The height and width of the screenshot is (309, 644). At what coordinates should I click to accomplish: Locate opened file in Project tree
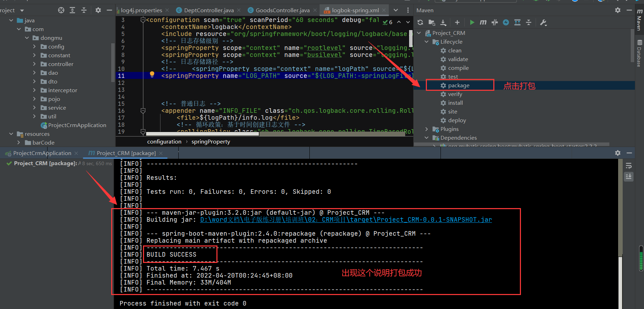tap(61, 10)
